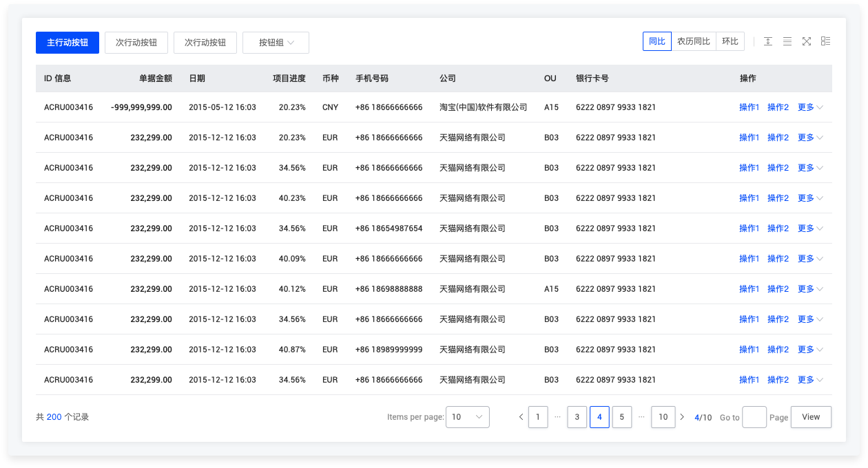Click the row height adjustment icon

tap(768, 41)
